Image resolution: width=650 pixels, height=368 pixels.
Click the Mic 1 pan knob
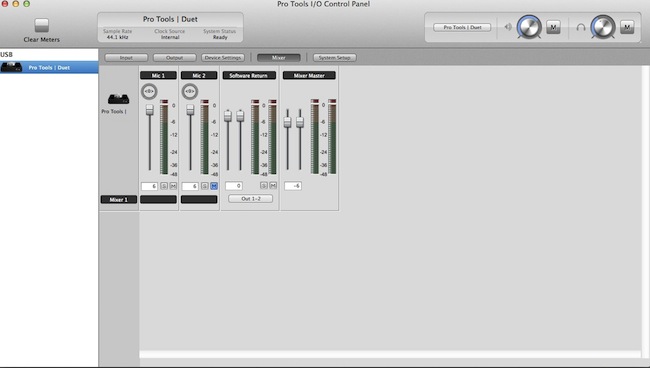click(149, 92)
